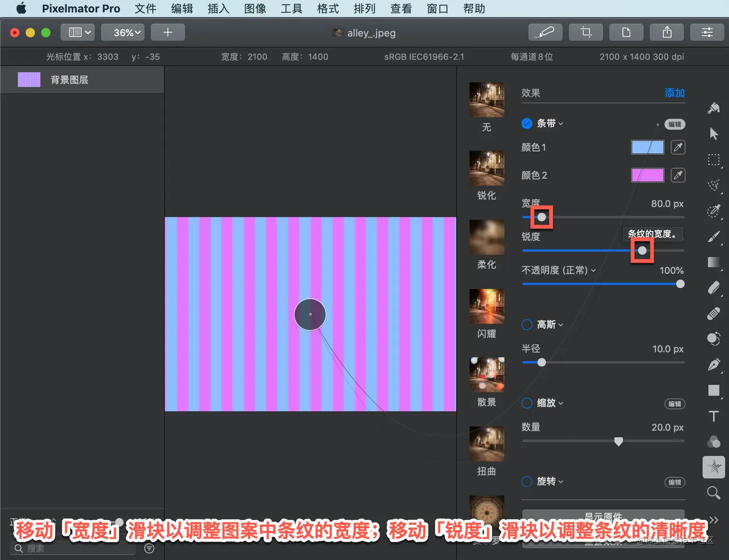Select the 背景图层 layer
Viewport: 729px width, 560px height.
tap(82, 80)
